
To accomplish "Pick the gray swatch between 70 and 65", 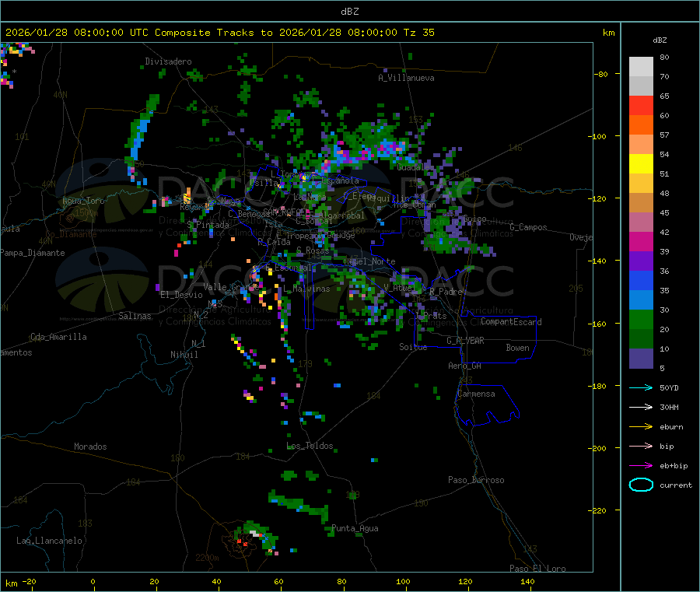I will coord(641,86).
